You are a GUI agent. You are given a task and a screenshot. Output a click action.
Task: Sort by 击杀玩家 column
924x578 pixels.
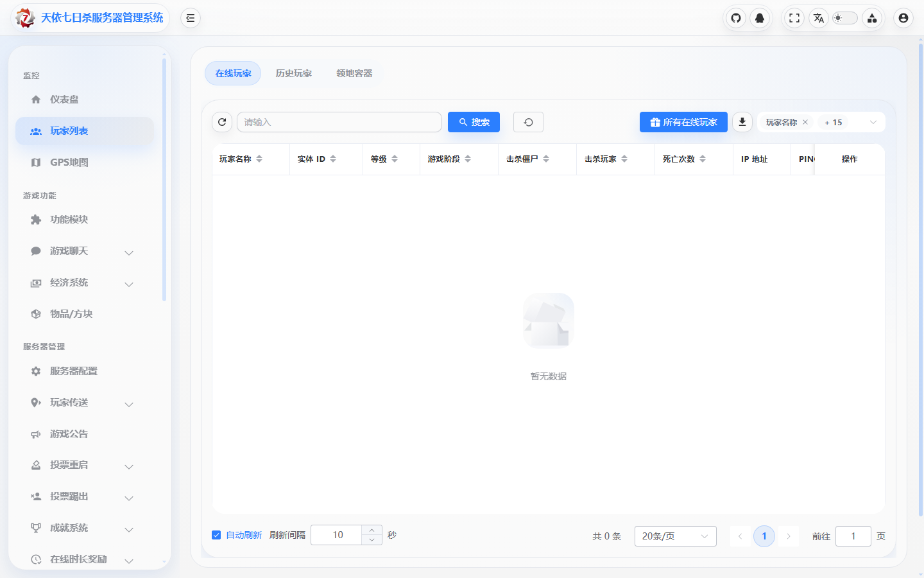pos(624,159)
